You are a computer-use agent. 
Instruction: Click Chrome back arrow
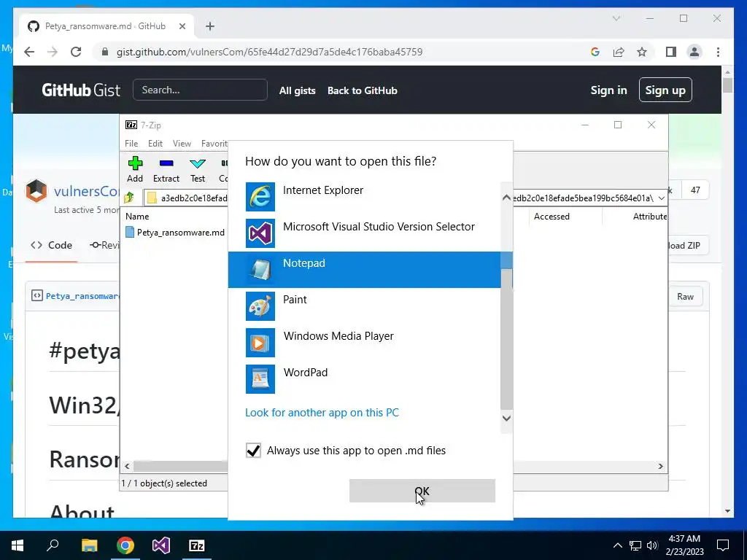click(29, 52)
